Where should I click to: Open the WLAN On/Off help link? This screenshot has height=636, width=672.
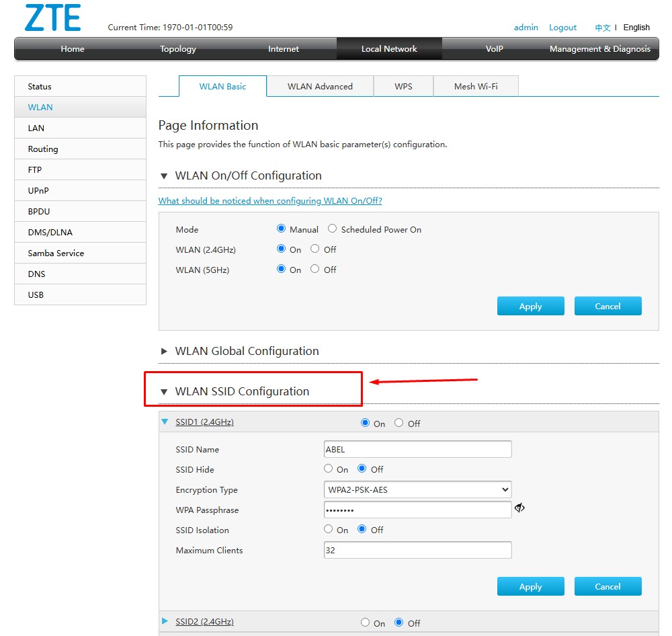pyautogui.click(x=270, y=201)
